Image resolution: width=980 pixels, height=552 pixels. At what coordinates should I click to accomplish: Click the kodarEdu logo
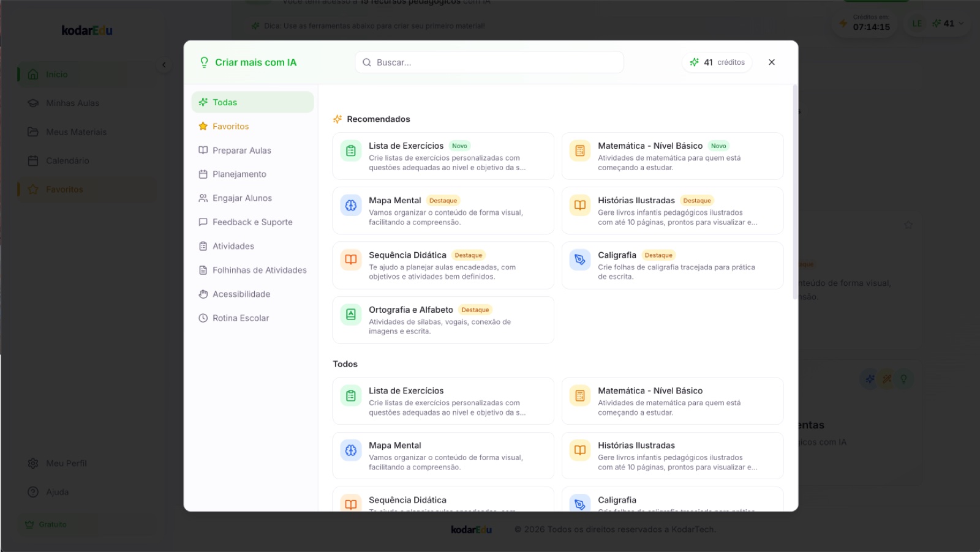pyautogui.click(x=87, y=30)
